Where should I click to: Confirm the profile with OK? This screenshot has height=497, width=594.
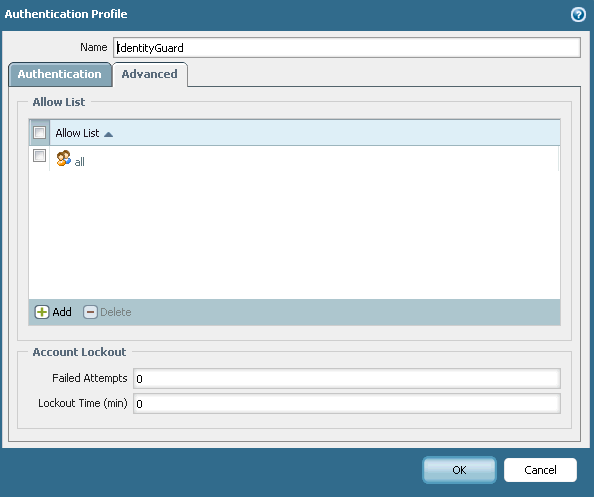(459, 470)
